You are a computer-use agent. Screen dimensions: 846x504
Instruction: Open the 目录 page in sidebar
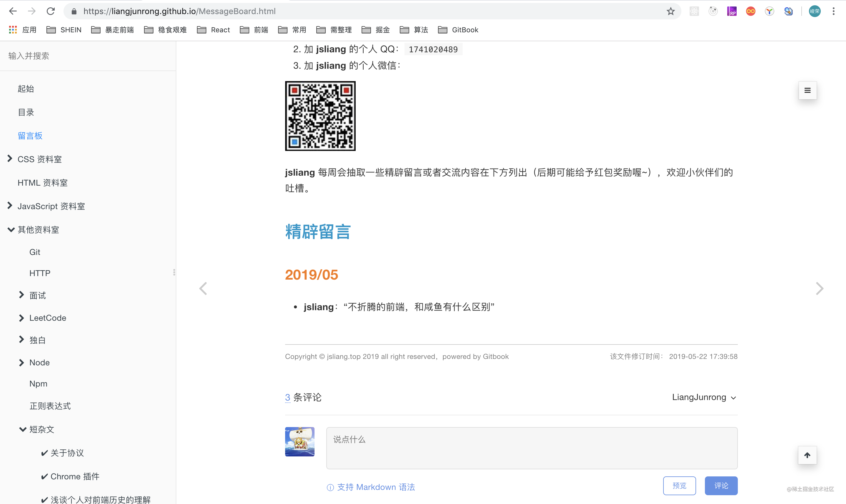click(x=26, y=112)
